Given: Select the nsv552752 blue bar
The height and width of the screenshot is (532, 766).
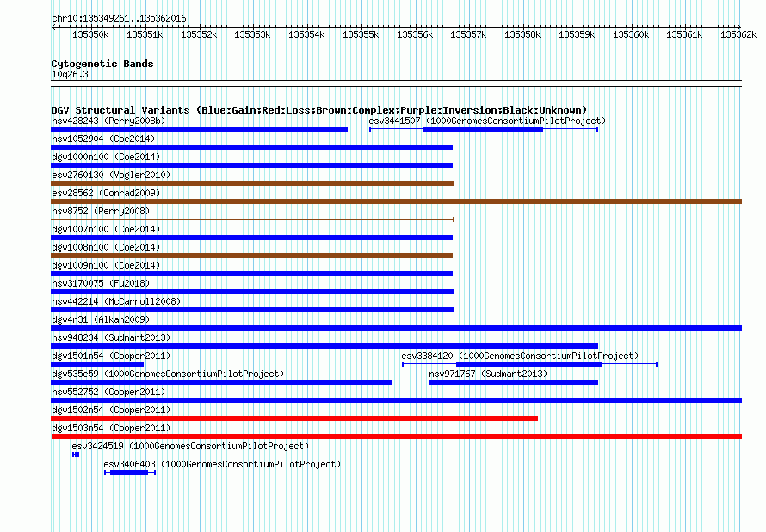Looking at the screenshot, I should tap(396, 400).
